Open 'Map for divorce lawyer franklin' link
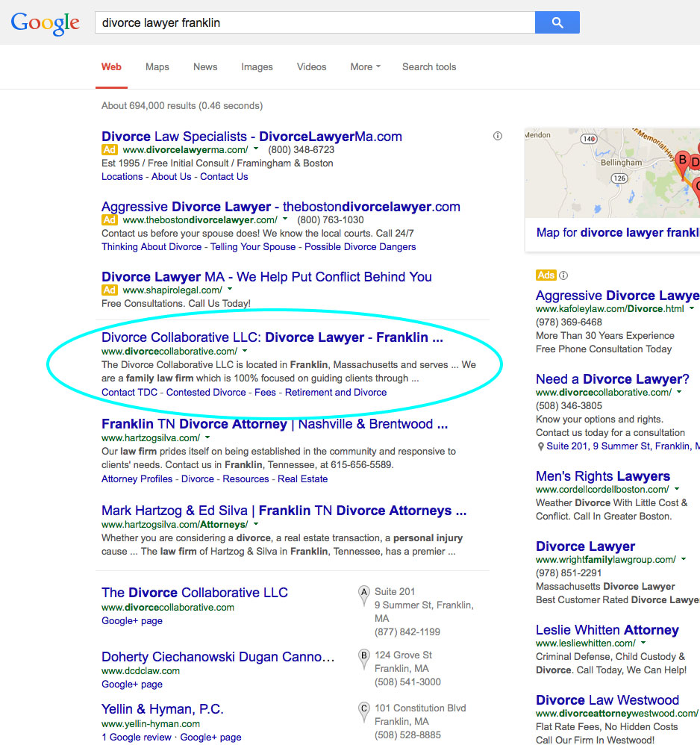 (x=618, y=233)
